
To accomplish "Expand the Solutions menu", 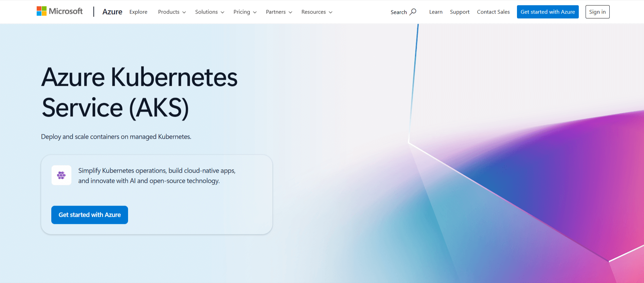I will [210, 12].
